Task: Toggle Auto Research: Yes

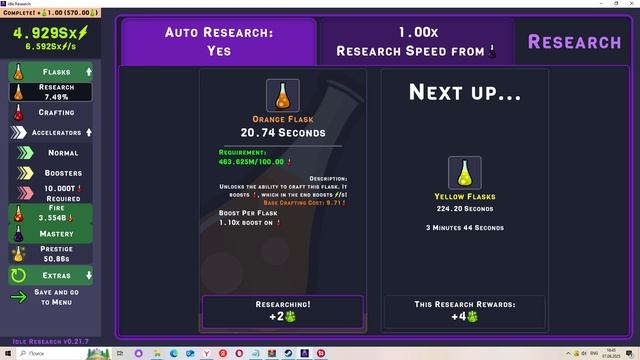Action: pos(219,42)
